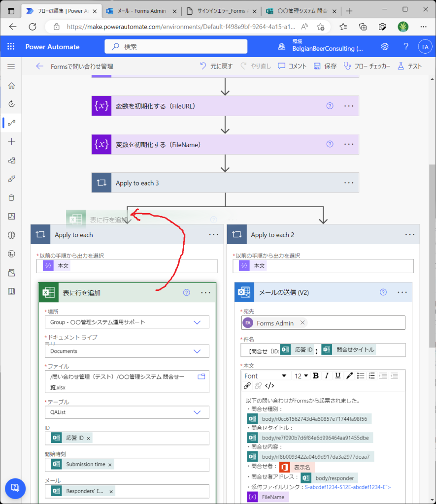Click the browser address bar
The height and width of the screenshot is (504, 436).
(181, 27)
